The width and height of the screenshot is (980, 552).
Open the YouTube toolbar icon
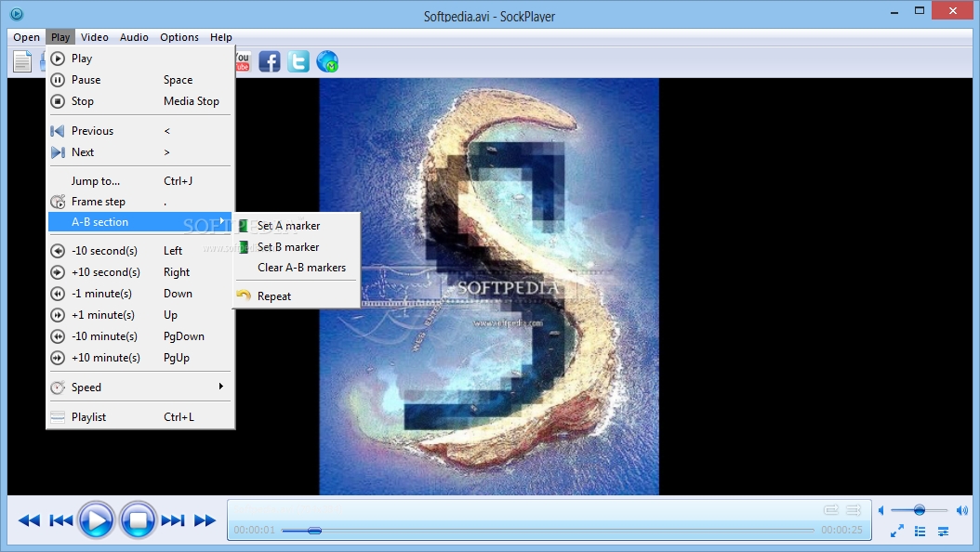pos(243,61)
